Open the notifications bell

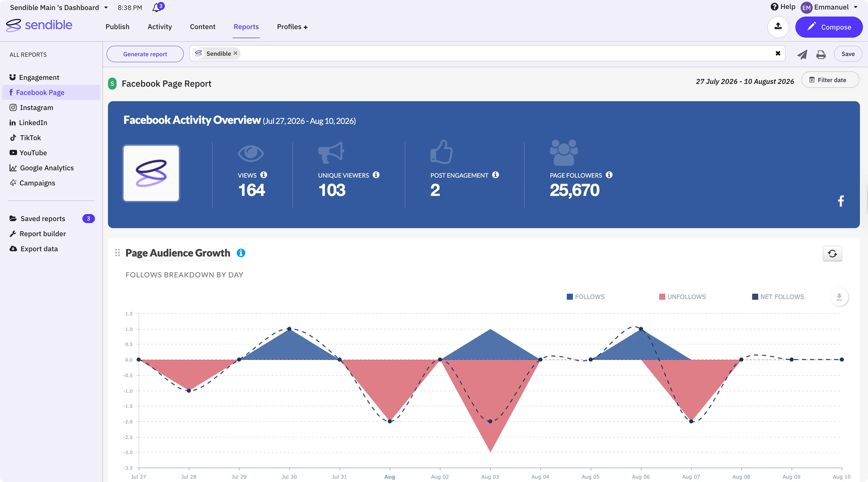pyautogui.click(x=157, y=7)
